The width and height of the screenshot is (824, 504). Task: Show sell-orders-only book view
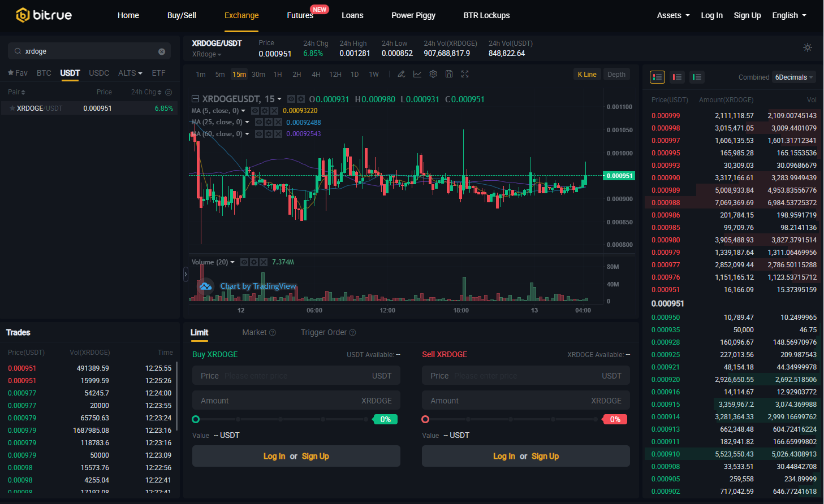pos(677,77)
